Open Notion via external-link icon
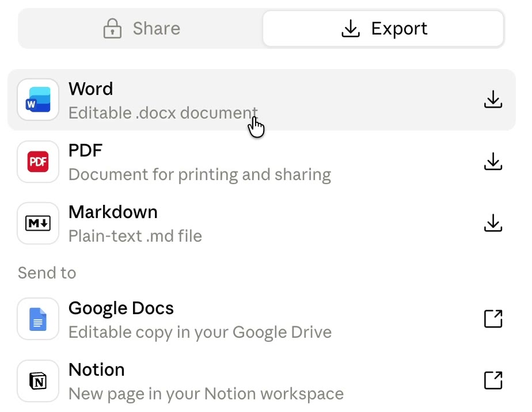The image size is (532, 412). pyautogui.click(x=493, y=380)
